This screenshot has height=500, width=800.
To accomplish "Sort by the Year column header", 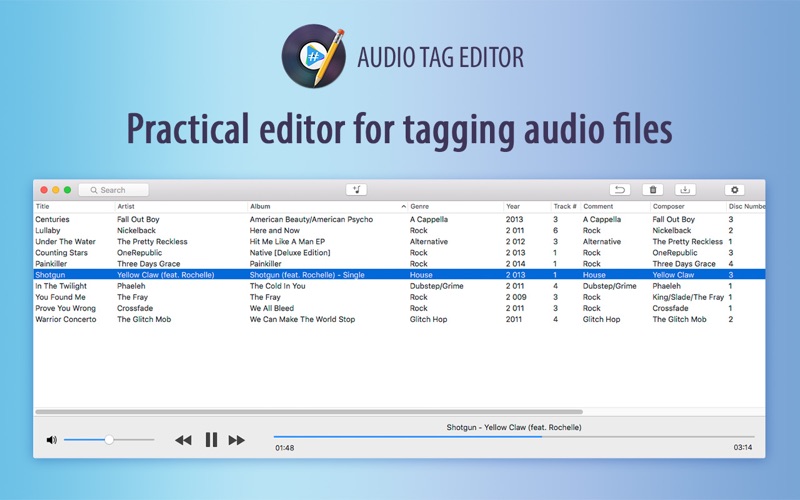I will tap(513, 207).
